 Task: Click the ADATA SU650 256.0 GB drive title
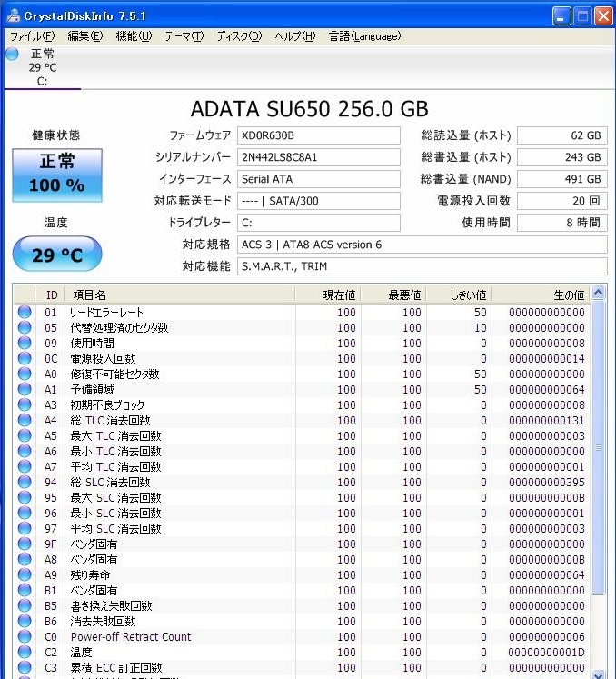click(x=310, y=109)
